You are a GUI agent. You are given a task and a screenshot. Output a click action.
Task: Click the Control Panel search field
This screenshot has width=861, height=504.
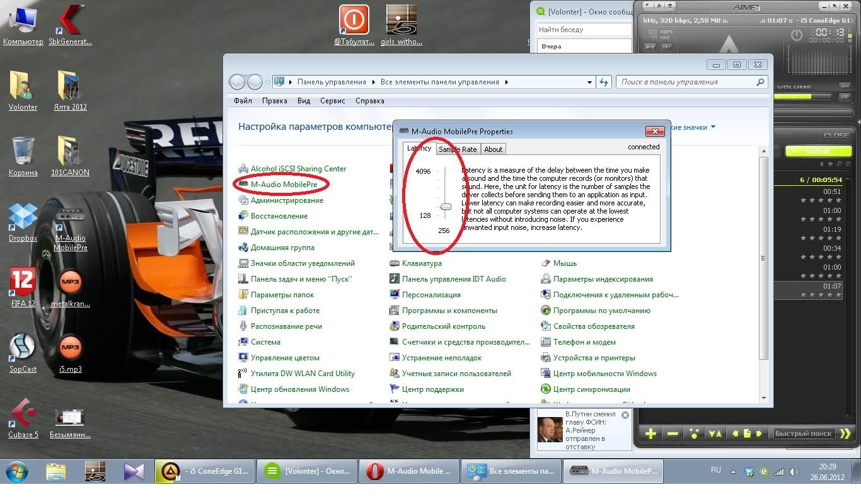pos(691,82)
